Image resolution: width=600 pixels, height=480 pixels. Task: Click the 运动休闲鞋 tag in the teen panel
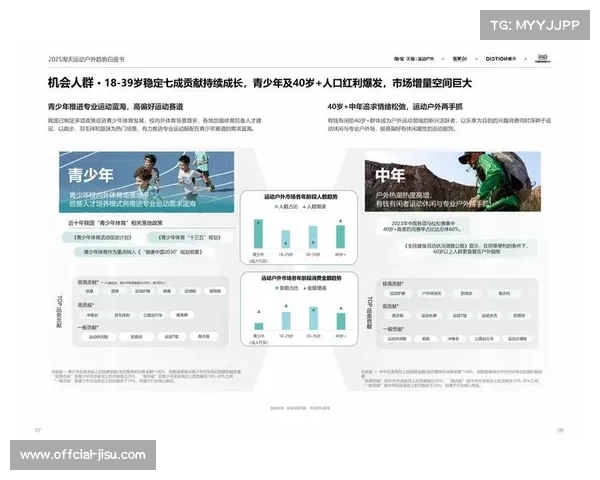pyautogui.click(x=98, y=337)
